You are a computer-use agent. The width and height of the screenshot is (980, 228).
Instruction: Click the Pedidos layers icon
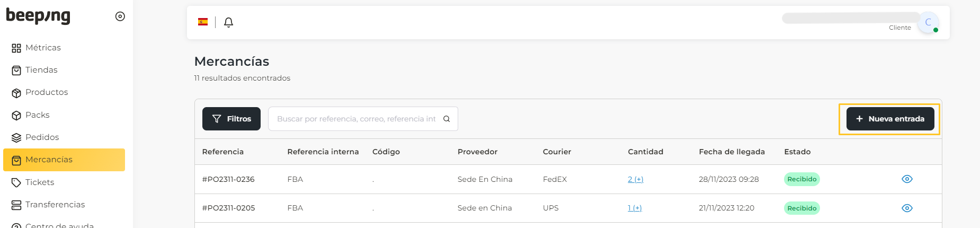(16, 138)
